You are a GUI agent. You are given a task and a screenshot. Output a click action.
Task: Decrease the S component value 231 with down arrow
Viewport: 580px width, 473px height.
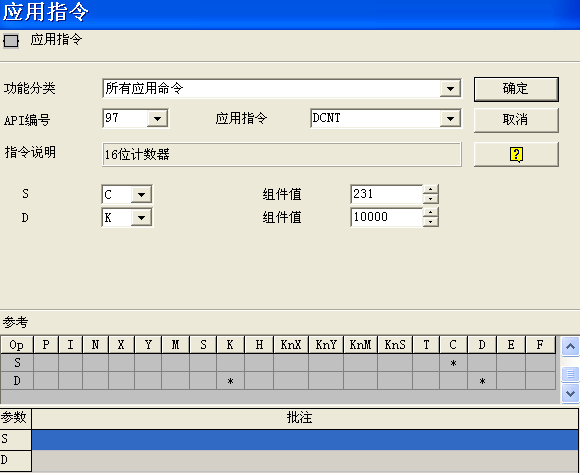430,199
